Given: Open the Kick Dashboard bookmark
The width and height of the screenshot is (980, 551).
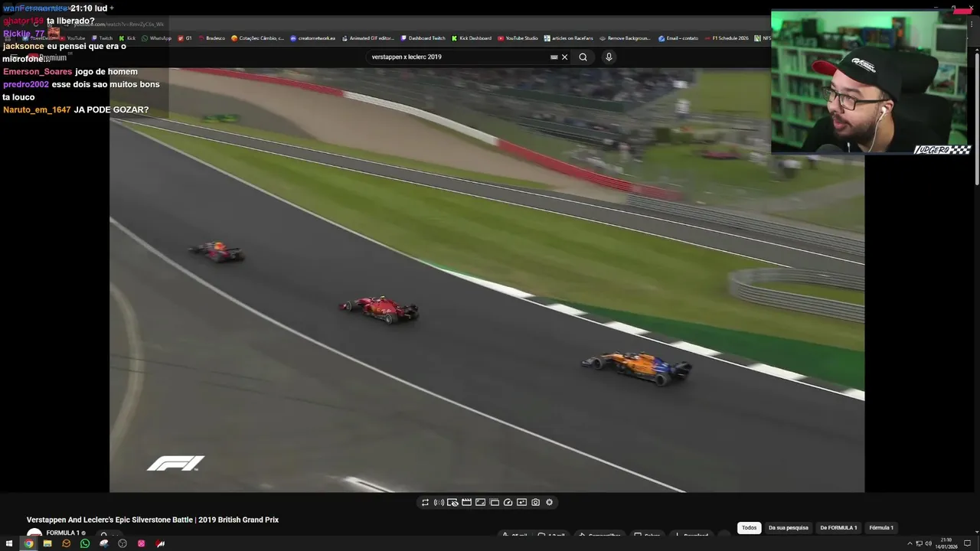Looking at the screenshot, I should (x=472, y=38).
